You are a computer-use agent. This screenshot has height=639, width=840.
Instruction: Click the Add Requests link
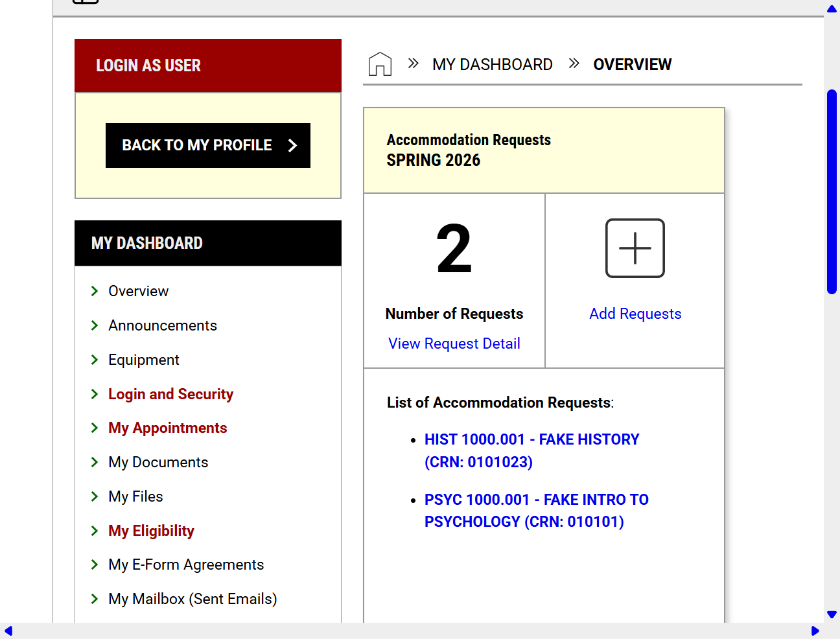pyautogui.click(x=635, y=314)
